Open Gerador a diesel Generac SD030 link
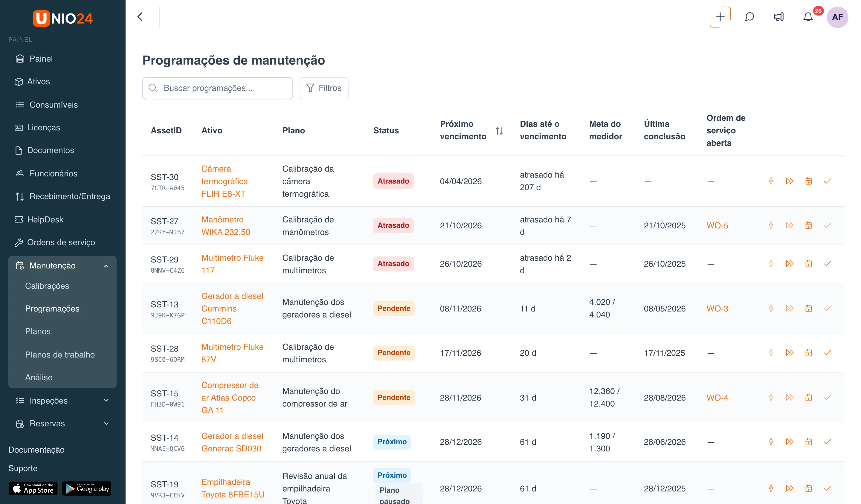This screenshot has height=504, width=861. click(232, 442)
